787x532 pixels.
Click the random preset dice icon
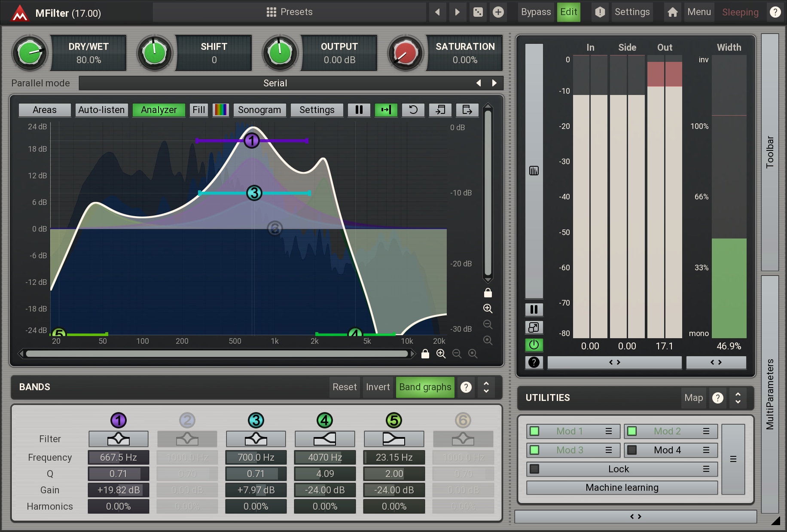tap(478, 12)
